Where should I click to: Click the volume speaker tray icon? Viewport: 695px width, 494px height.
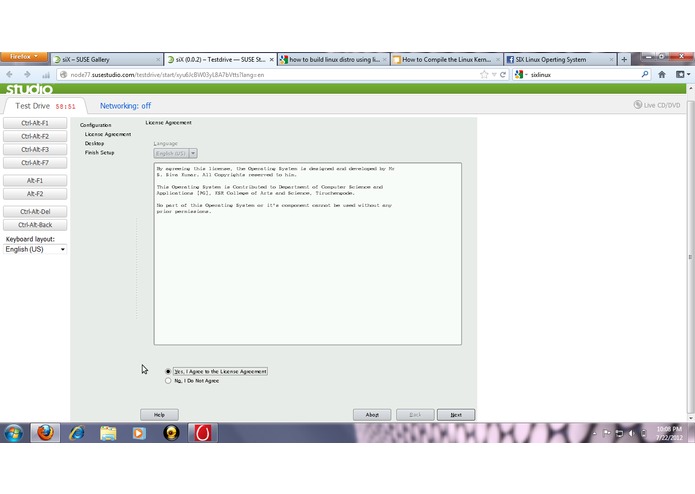click(632, 433)
